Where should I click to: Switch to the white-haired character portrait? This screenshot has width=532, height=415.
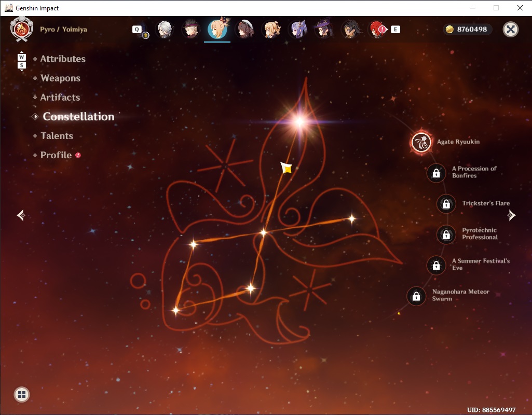click(165, 29)
